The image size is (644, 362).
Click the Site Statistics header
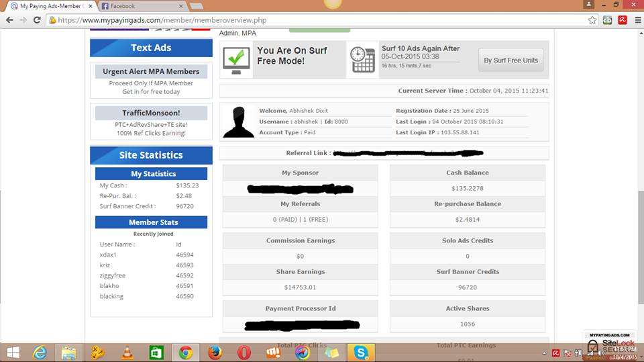coord(151,155)
